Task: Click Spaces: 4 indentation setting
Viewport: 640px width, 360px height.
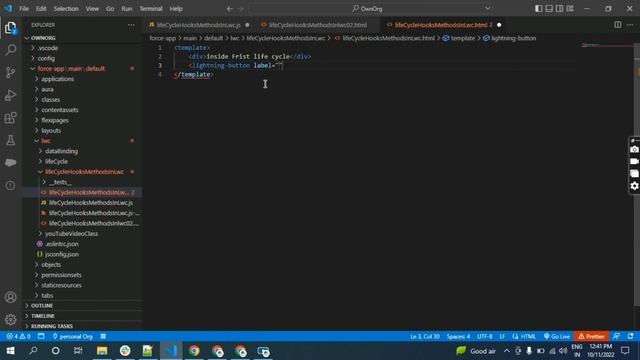Action: (458, 336)
